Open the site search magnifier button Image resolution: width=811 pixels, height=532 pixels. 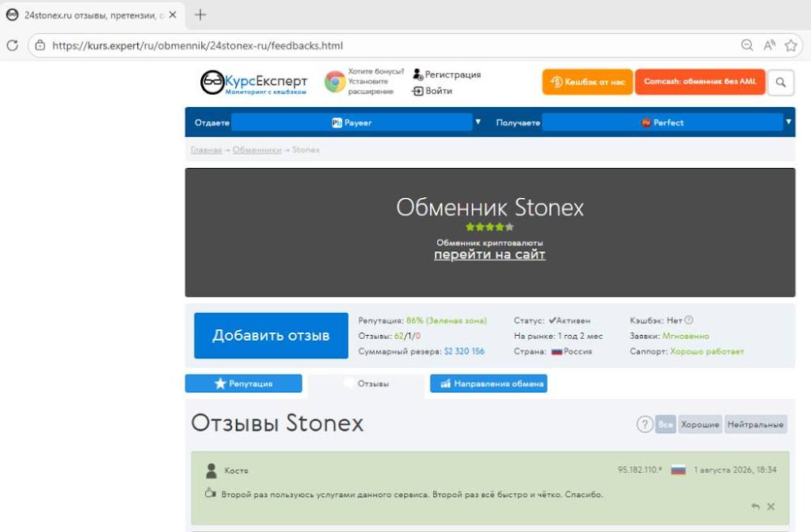[x=780, y=82]
